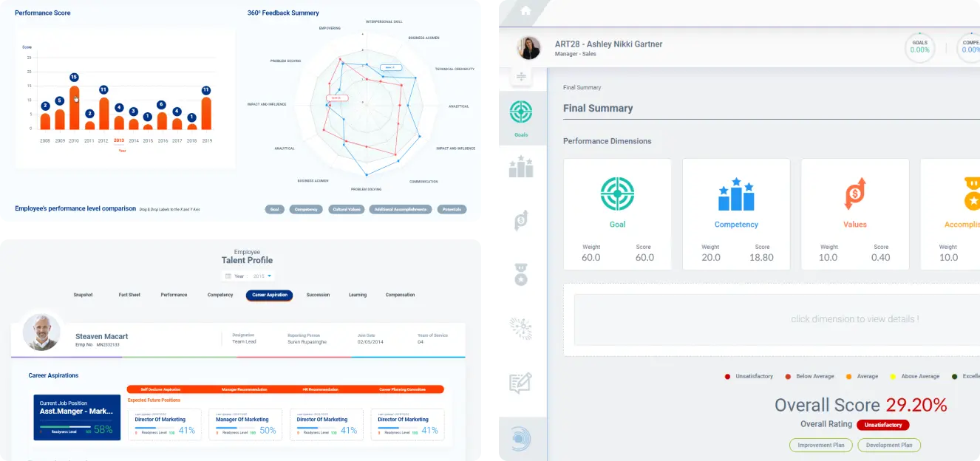Image resolution: width=980 pixels, height=461 pixels.
Task: Open the feedback notes sidebar icon
Action: click(x=521, y=383)
